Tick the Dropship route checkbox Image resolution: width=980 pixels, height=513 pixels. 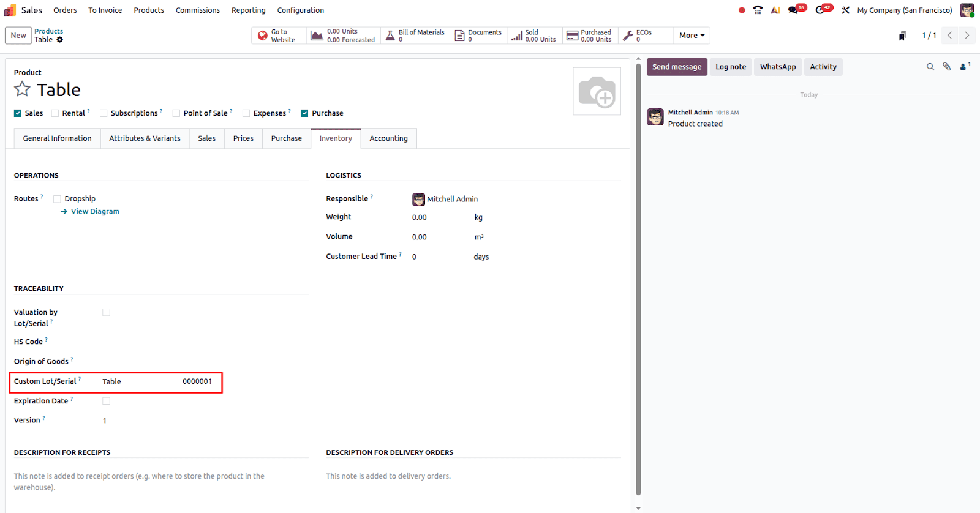pos(57,199)
